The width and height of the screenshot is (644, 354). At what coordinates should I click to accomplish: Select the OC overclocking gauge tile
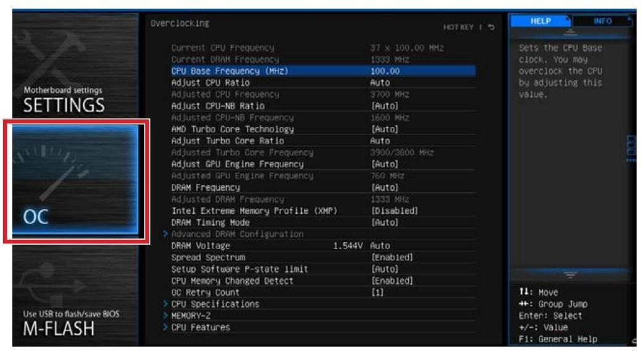pos(75,180)
